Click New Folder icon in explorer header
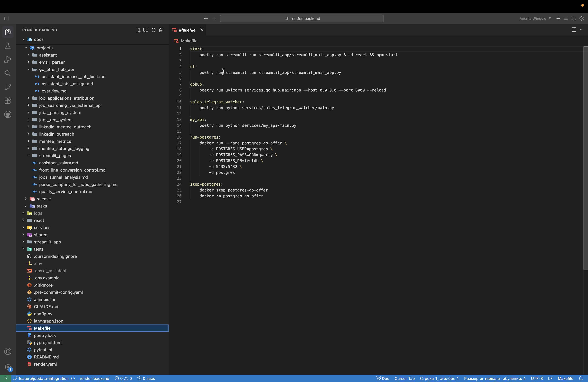Screen dimensions: 588x382 click(x=146, y=30)
